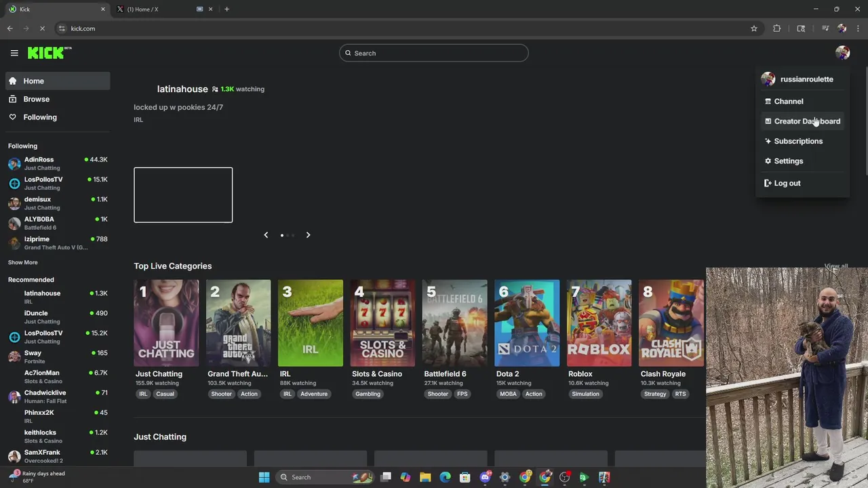
Task: Click the FPS tag under Battlefield 6
Action: (462, 394)
